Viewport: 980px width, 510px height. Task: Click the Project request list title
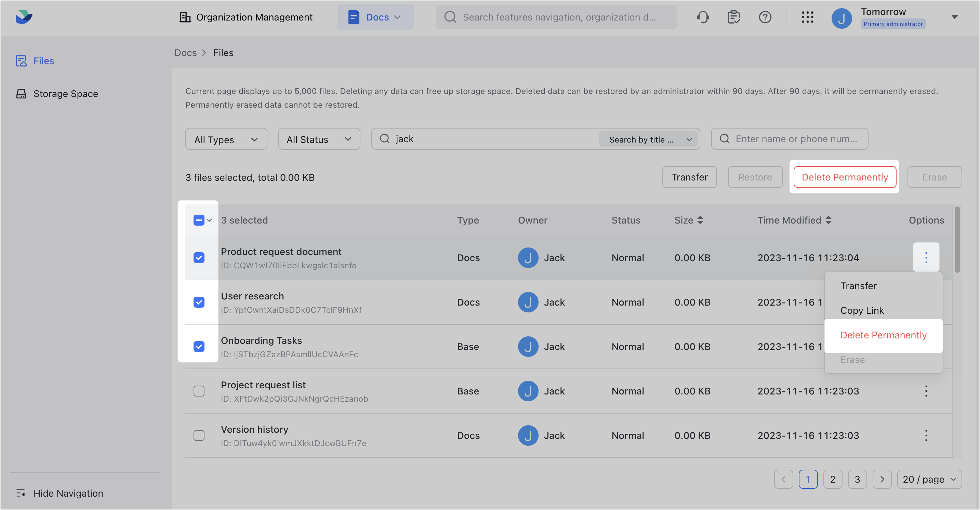(x=263, y=385)
